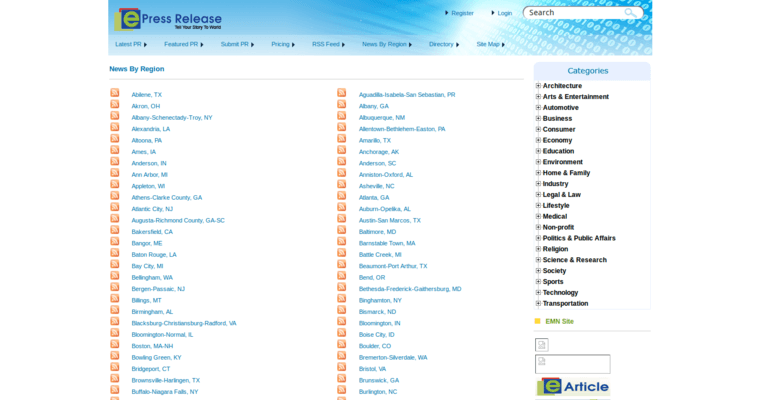The height and width of the screenshot is (400, 760).
Task: Open RSS feed icon for Albany-Schenectady-Troy, NY
Action: tap(115, 115)
